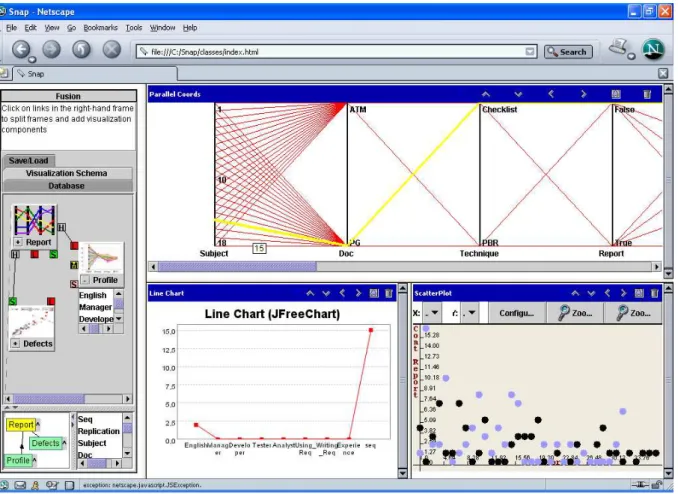
Task: Click the down arrow in Line Chart header
Action: pos(326,293)
